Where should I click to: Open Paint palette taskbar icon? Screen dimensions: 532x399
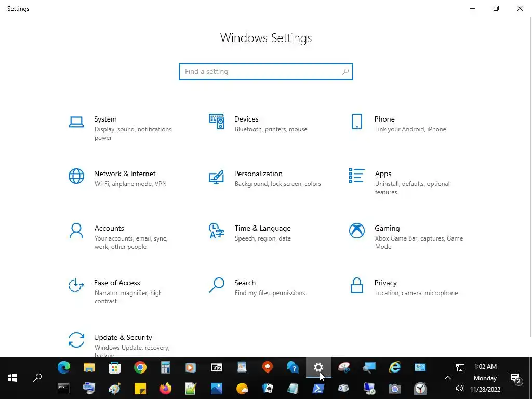click(x=114, y=389)
